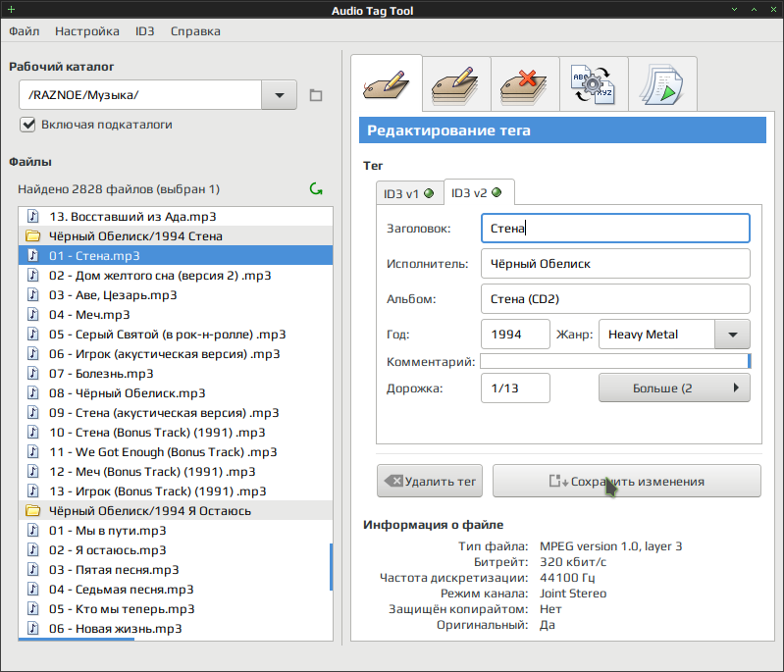Open the ID3 menu
The width and height of the screenshot is (784, 672).
click(144, 31)
